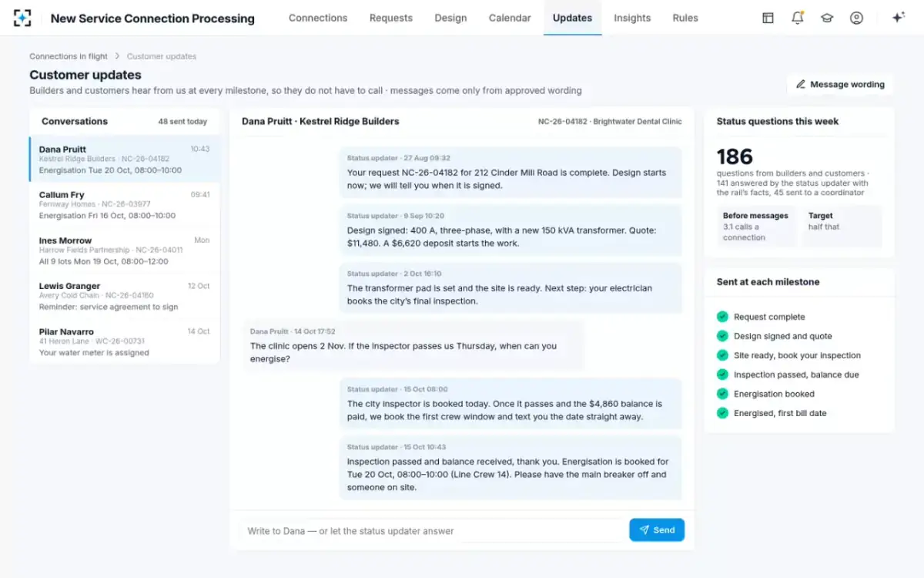The height and width of the screenshot is (578, 924).
Task: Click the app logo icon
Action: click(22, 18)
